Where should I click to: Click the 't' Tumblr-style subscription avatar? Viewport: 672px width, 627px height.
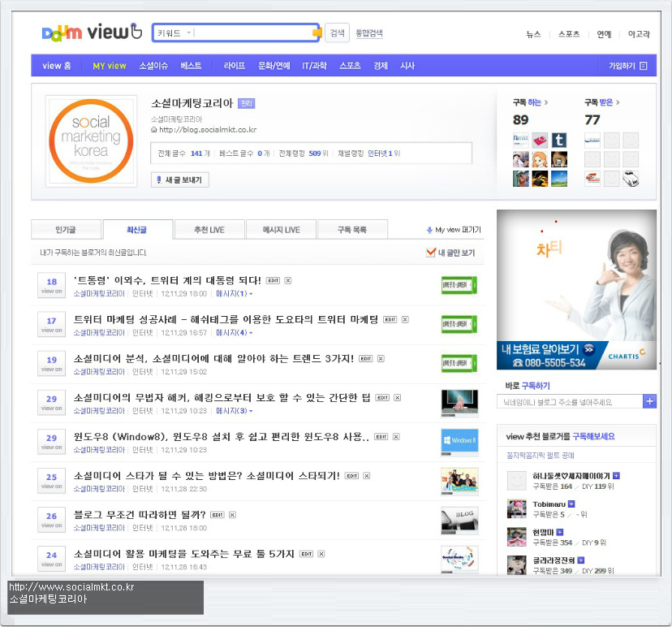559,141
